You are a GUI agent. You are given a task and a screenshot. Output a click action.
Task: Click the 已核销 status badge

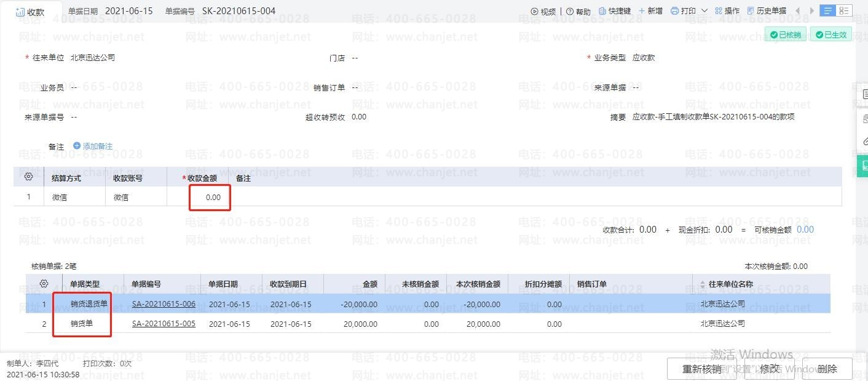coord(786,34)
